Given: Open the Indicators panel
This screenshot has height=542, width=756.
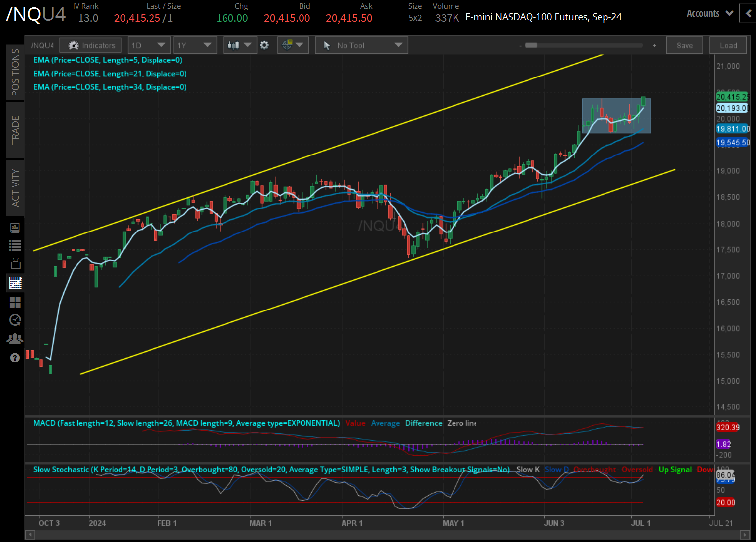Looking at the screenshot, I should tap(90, 45).
